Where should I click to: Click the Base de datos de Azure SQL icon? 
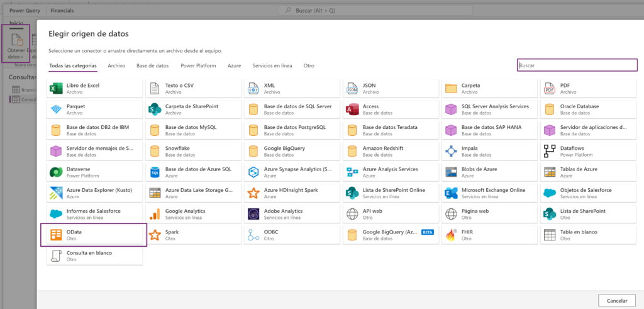pyautogui.click(x=154, y=172)
